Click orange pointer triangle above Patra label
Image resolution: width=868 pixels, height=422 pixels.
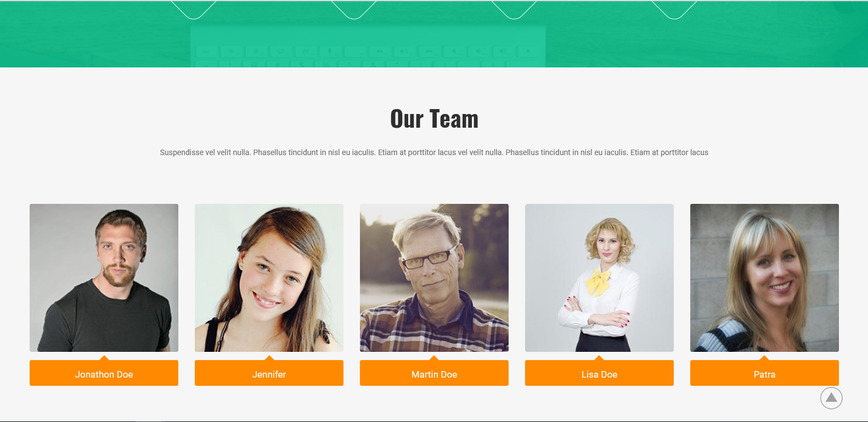pos(764,357)
